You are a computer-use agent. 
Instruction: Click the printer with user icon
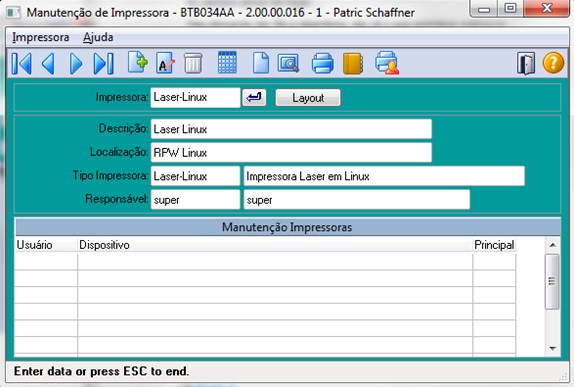[x=387, y=63]
